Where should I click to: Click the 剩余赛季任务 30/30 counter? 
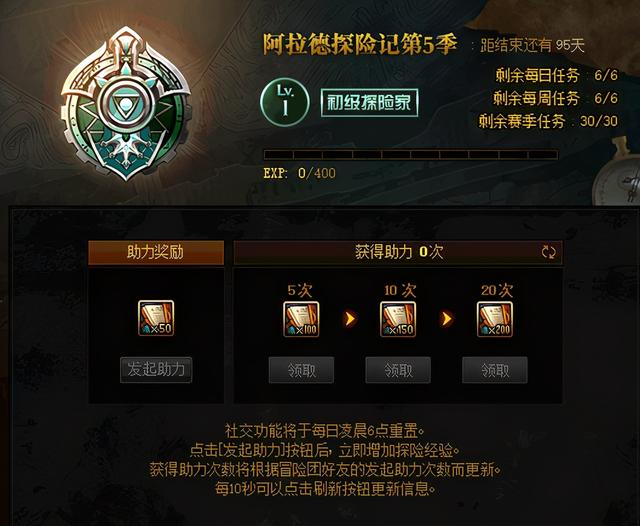pos(548,121)
